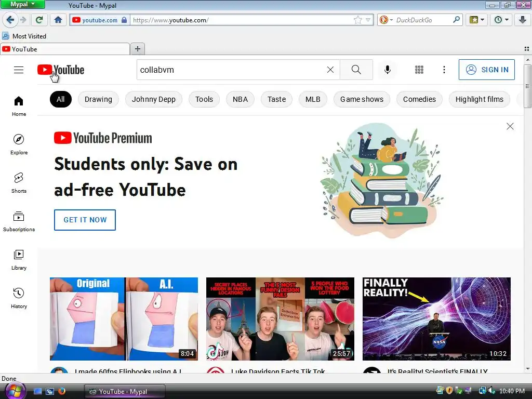The width and height of the screenshot is (532, 399).
Task: Open the bookmarks menu toolbar button
Action: pos(477,20)
